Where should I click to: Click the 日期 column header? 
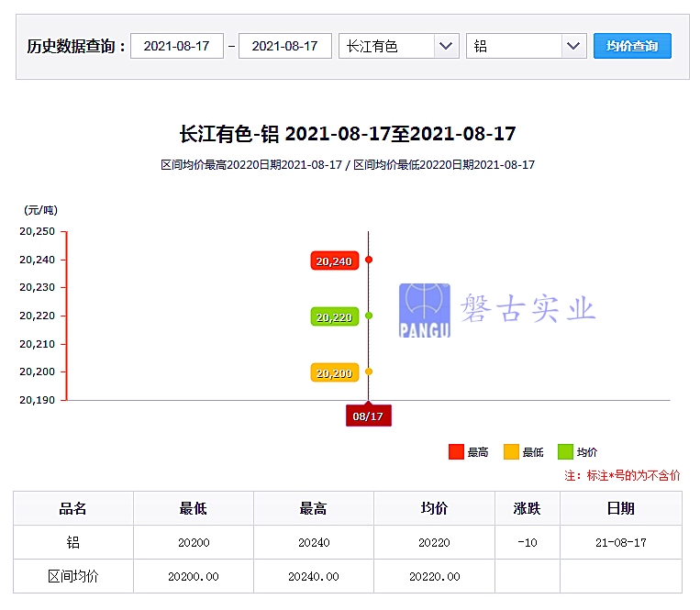[x=621, y=508]
